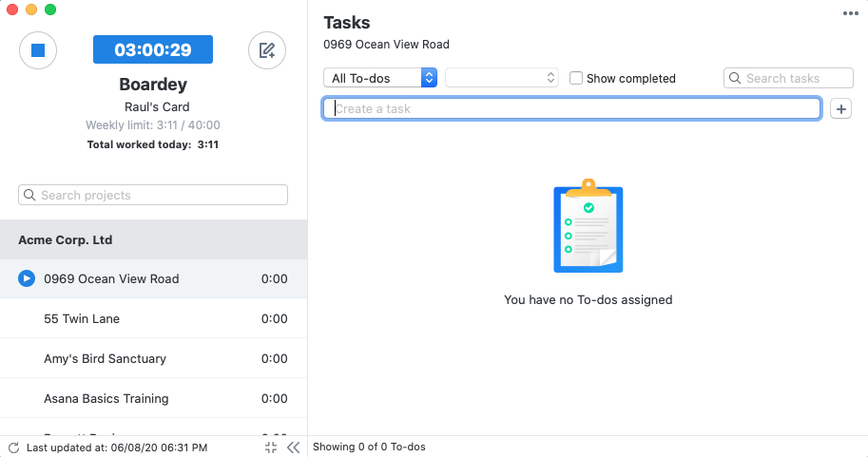Click Weekly limit 3:11 / 40:00 text
This screenshot has width=868, height=457.
pyautogui.click(x=153, y=125)
